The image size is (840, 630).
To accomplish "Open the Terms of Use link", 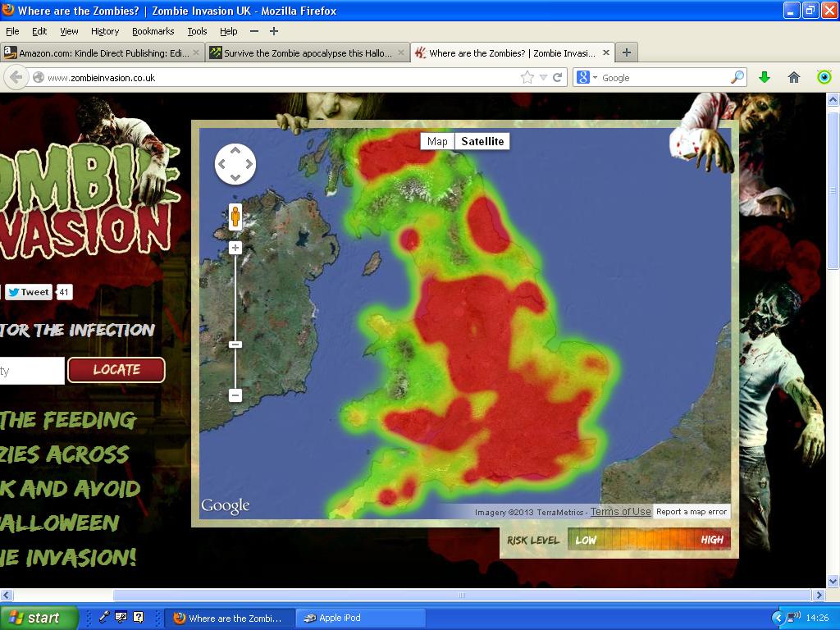I will [620, 512].
